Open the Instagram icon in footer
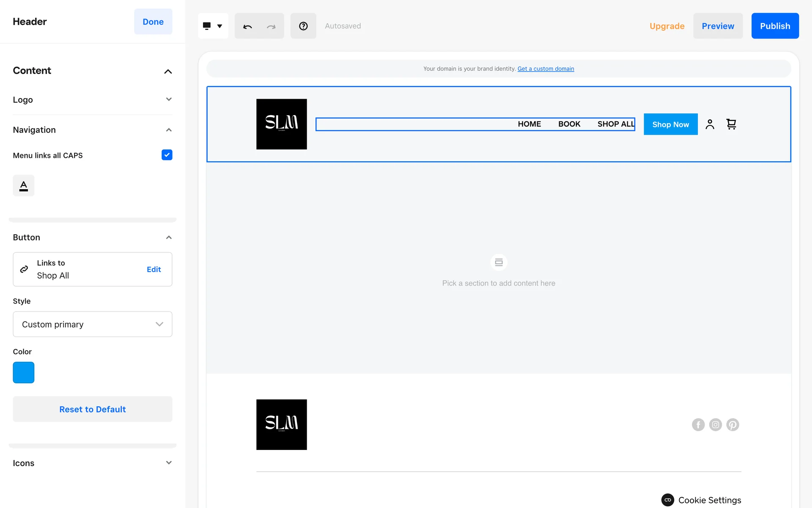 [716, 425]
